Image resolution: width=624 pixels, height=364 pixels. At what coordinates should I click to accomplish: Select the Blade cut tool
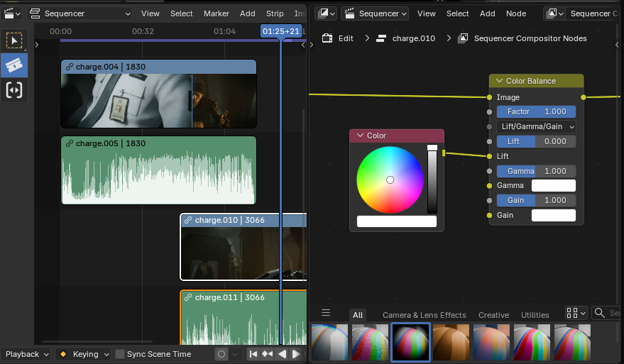pyautogui.click(x=14, y=65)
